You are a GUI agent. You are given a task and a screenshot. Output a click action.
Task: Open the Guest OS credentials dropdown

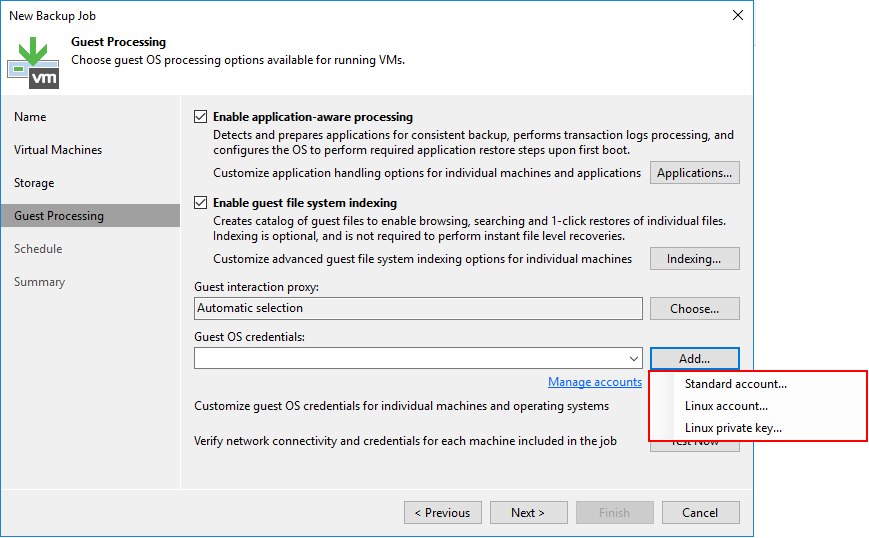tap(634, 359)
